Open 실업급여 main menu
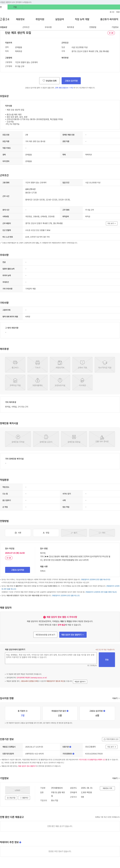Image resolution: width=120 pixels, height=868 pixels. tap(59, 19)
